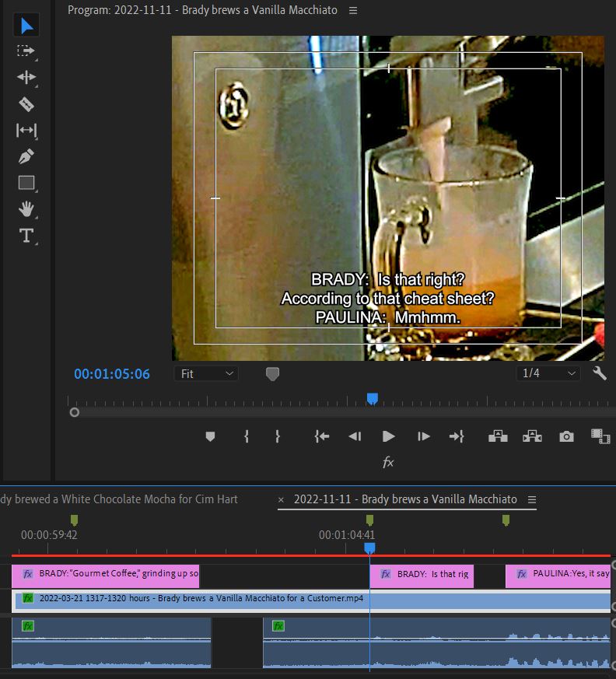Click fx badge on BRADY Is that clip
This screenshot has height=679, width=616.
(386, 574)
